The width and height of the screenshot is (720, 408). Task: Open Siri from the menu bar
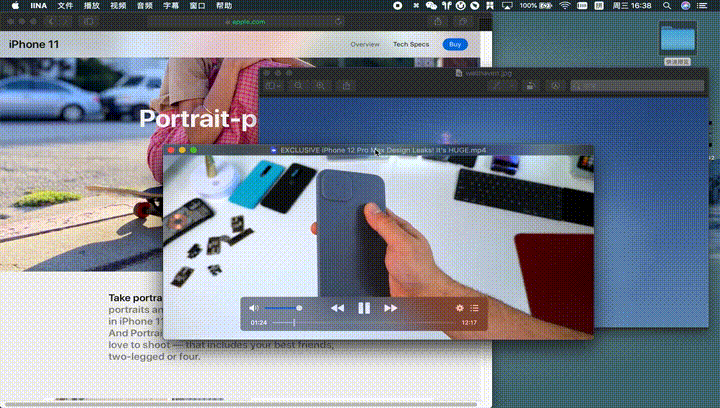pos(685,6)
